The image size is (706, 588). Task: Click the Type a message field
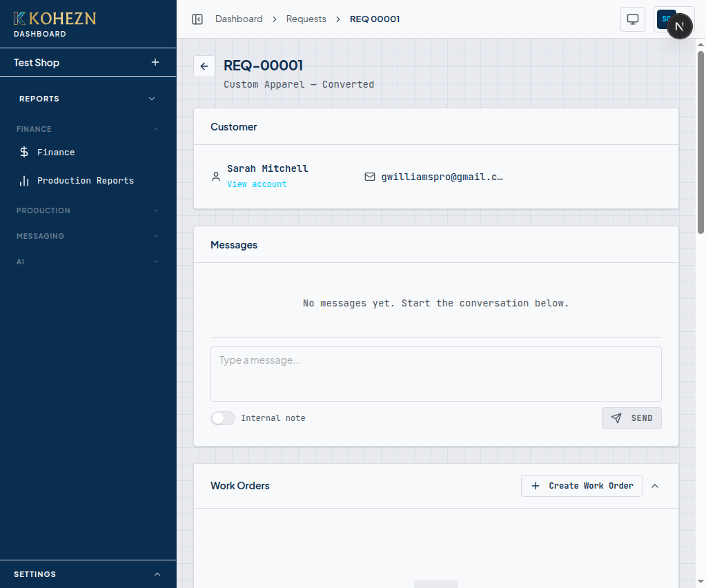[436, 374]
